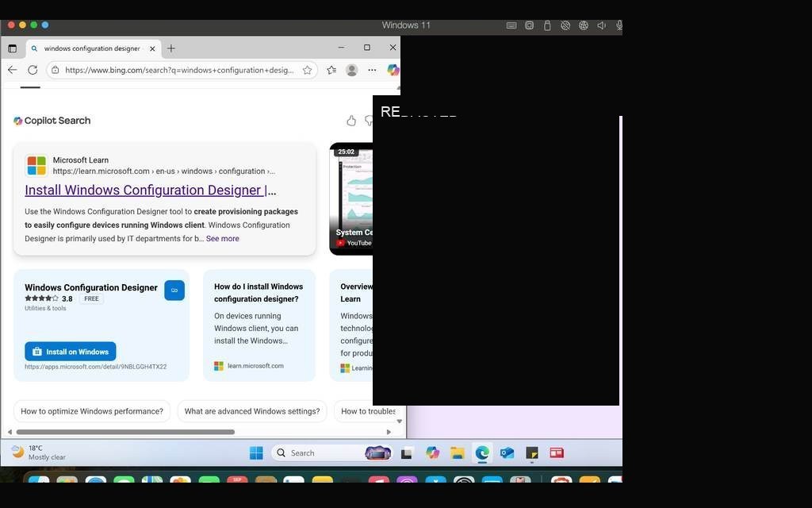Screen dimensions: 812x508
Task: Open Edge Settings and more menu
Action: pyautogui.click(x=372, y=70)
